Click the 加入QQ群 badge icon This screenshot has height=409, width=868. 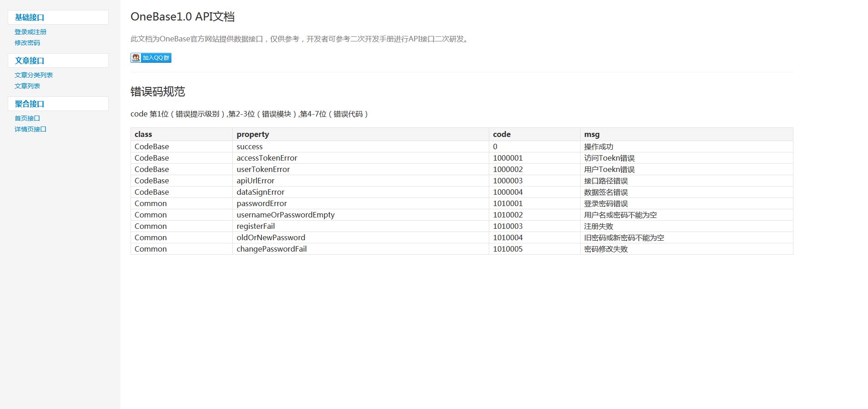click(x=151, y=58)
